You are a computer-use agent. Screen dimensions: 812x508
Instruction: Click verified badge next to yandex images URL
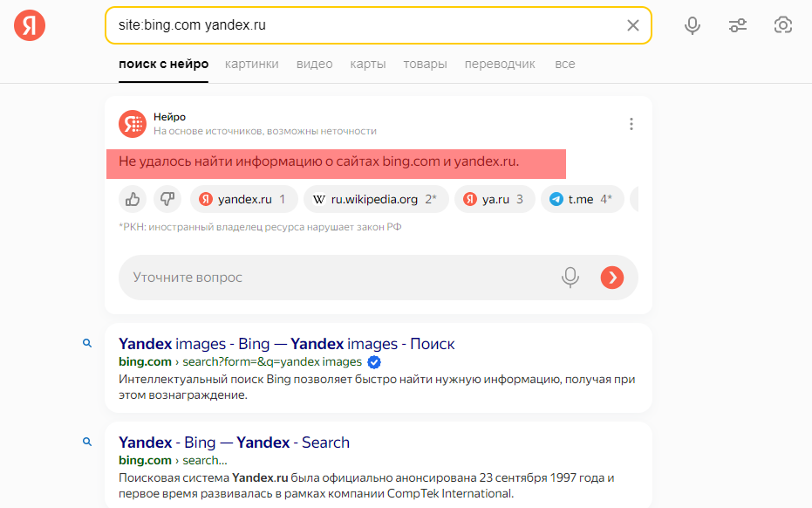click(374, 362)
